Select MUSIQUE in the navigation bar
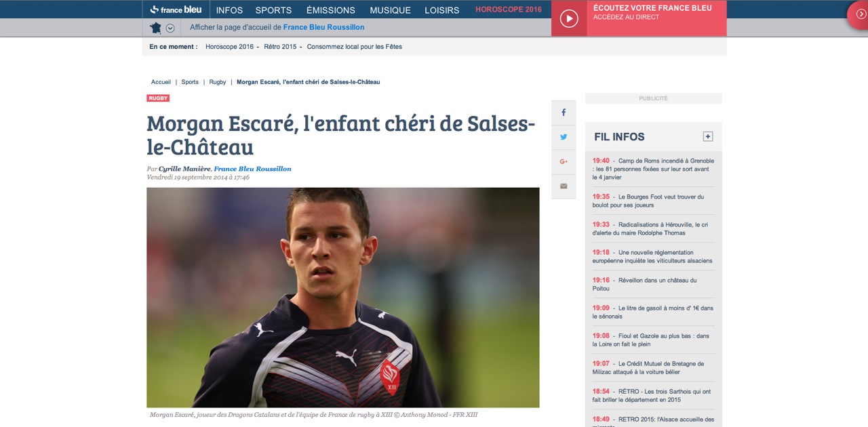Image resolution: width=868 pixels, height=427 pixels. 390,10
